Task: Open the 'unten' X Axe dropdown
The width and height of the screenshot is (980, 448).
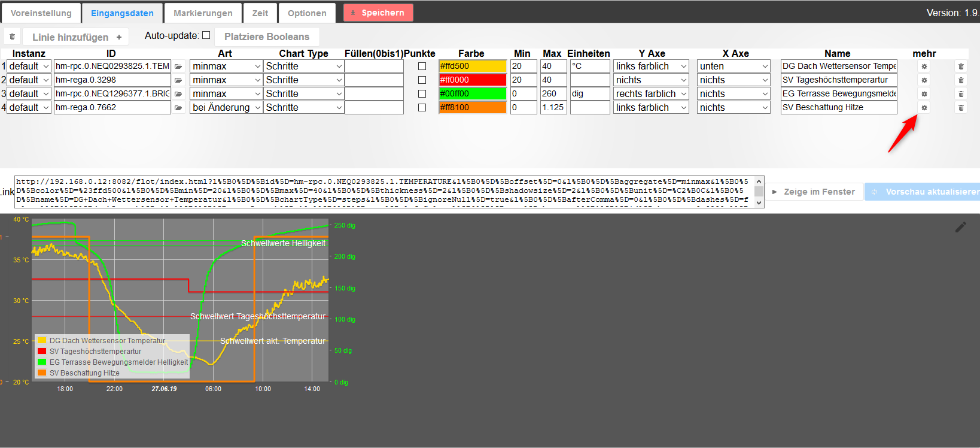Action: 734,66
